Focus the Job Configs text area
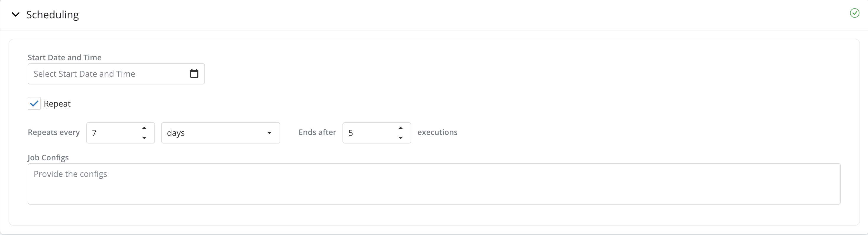This screenshot has height=235, width=868. (434, 184)
